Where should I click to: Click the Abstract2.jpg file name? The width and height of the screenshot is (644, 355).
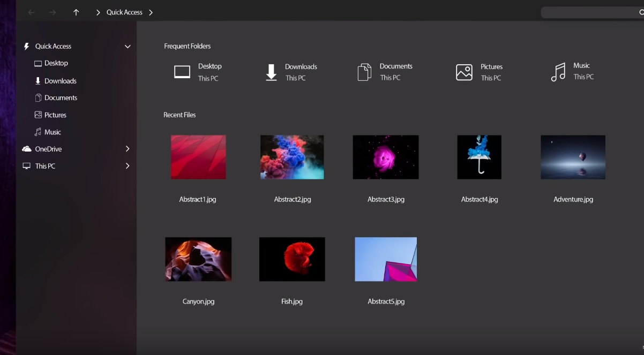pyautogui.click(x=293, y=199)
